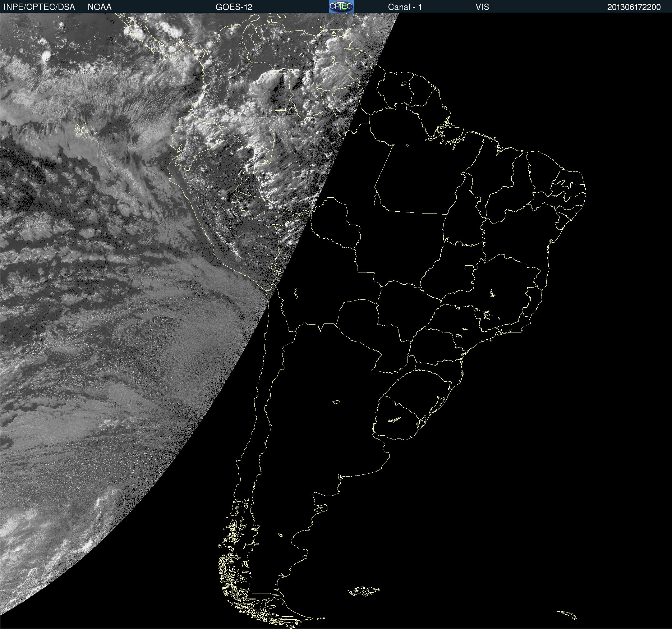The width and height of the screenshot is (672, 629).
Task: Click the 201306172200 timestamp
Action: click(x=634, y=7)
